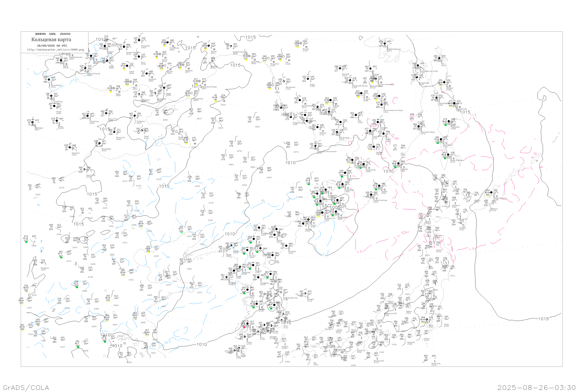588x392 pixels.
Task: Click the Кыра station crossed-circle sky symbol
Action: [x=114, y=88]
